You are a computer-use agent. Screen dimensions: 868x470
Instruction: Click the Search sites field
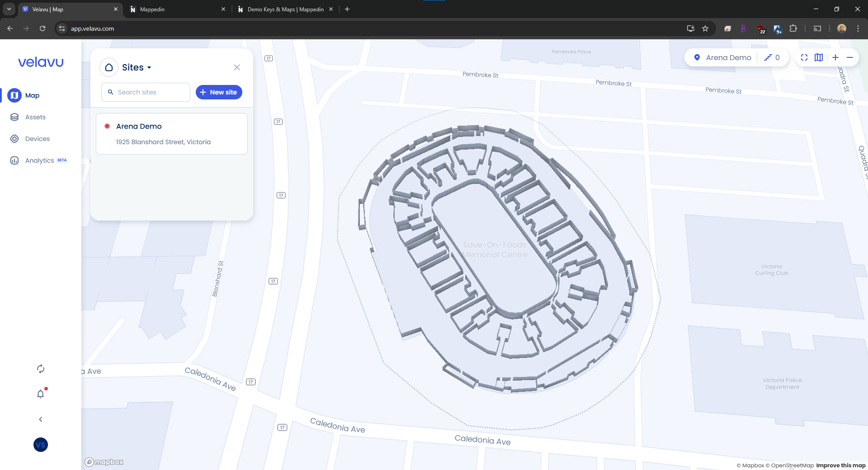tap(146, 92)
